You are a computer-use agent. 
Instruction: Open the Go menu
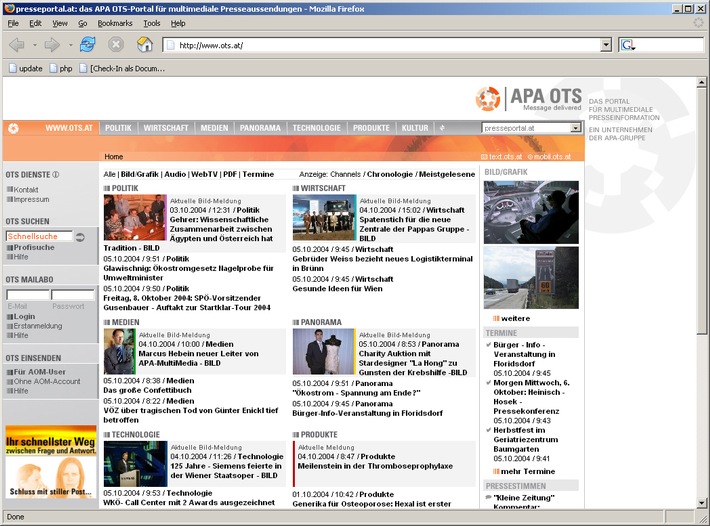point(82,24)
